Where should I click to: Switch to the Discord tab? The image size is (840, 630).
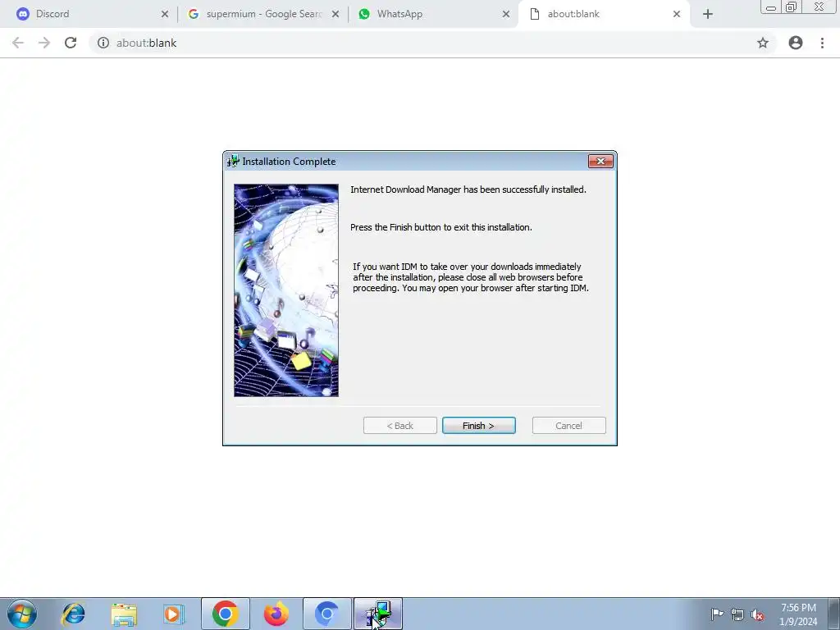[x=91, y=14]
